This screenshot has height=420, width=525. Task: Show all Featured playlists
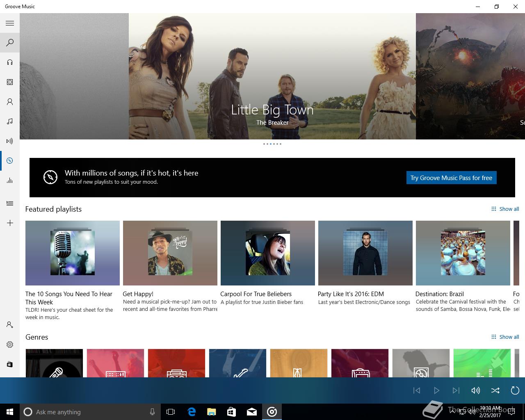tap(505, 209)
